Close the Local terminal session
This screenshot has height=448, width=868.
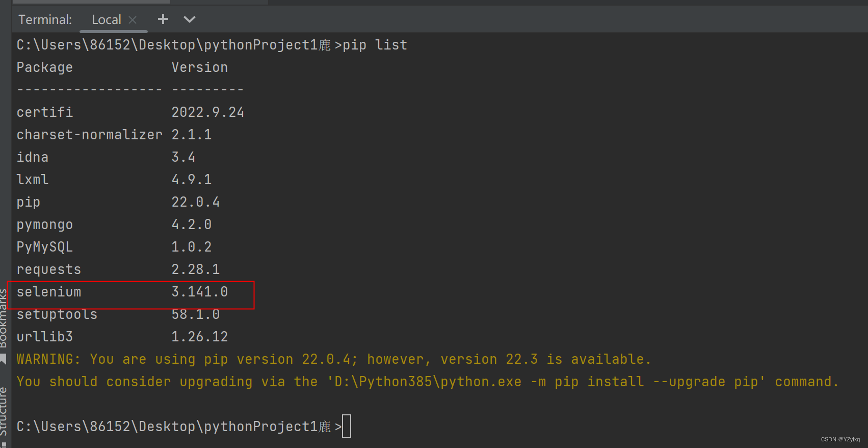click(132, 19)
